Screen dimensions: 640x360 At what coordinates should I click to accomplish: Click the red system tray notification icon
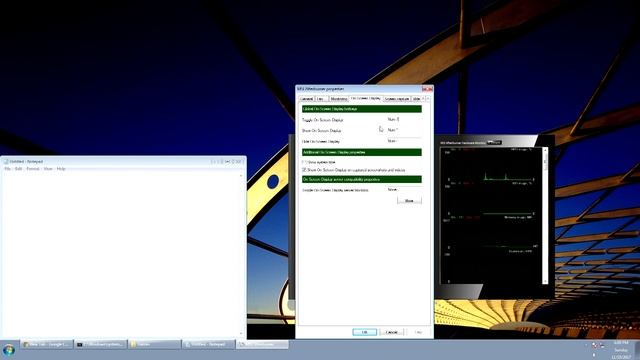(x=595, y=345)
